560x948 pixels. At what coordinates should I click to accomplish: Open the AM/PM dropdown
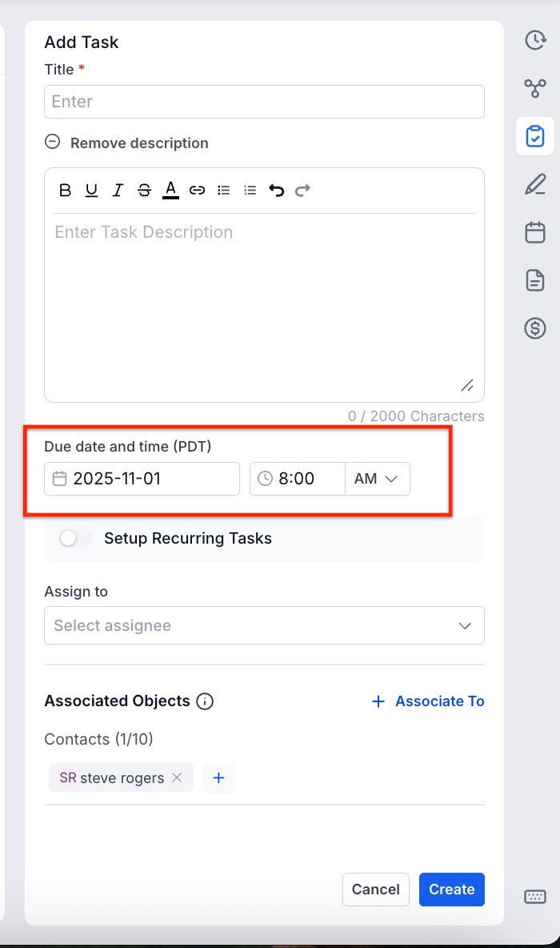coord(377,479)
